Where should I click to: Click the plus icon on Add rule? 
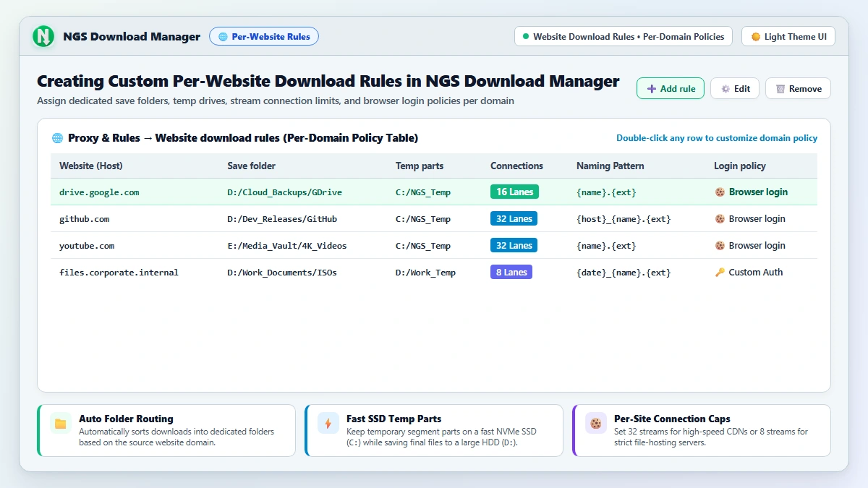pyautogui.click(x=652, y=89)
